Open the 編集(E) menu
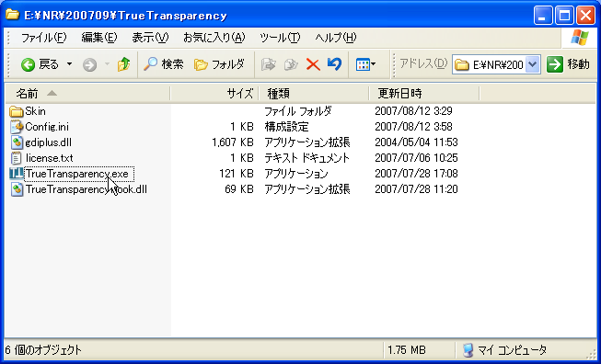The height and width of the screenshot is (364, 601). (x=98, y=38)
